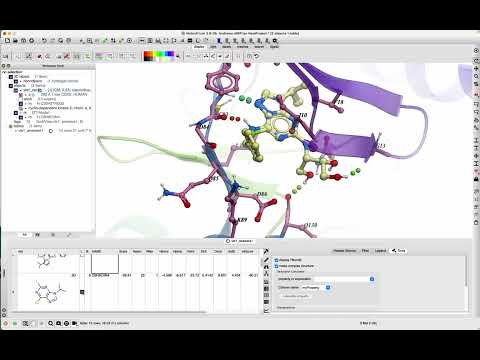The height and width of the screenshot is (360, 480).
Task: Click the red stop icon in status bar
Action: pos(5,323)
